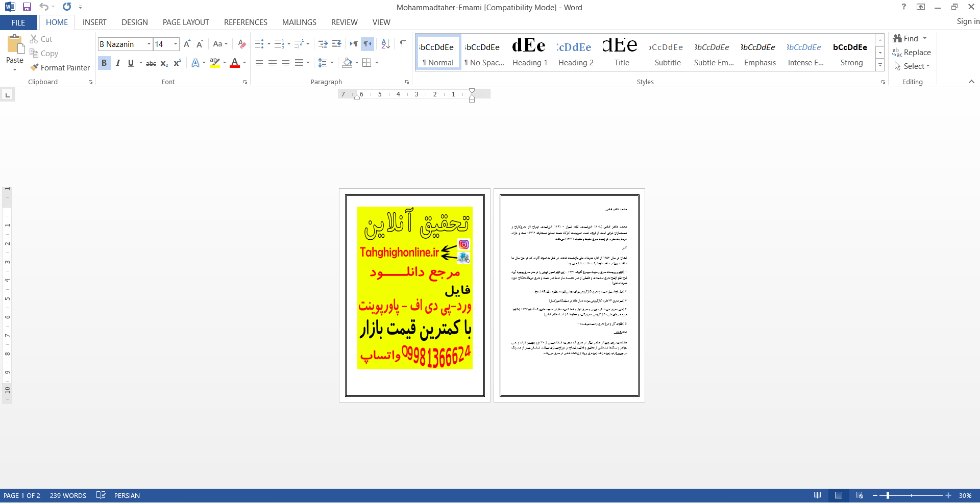Apply the Heading 1 style

[530, 53]
